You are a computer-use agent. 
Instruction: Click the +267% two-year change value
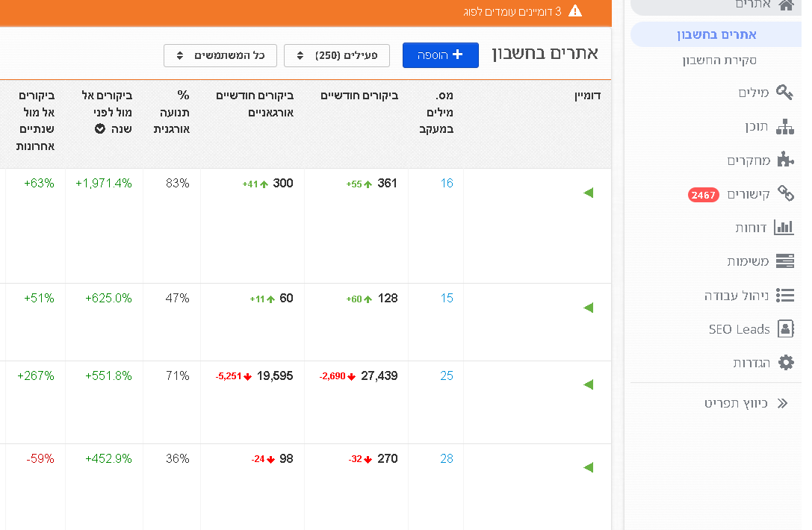tap(36, 375)
